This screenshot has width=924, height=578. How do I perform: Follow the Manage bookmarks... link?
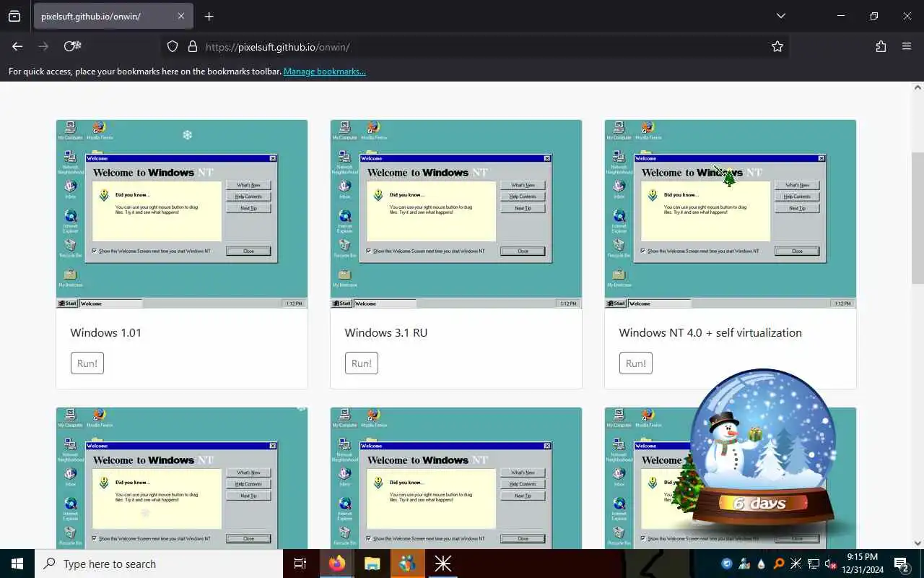[x=324, y=71]
